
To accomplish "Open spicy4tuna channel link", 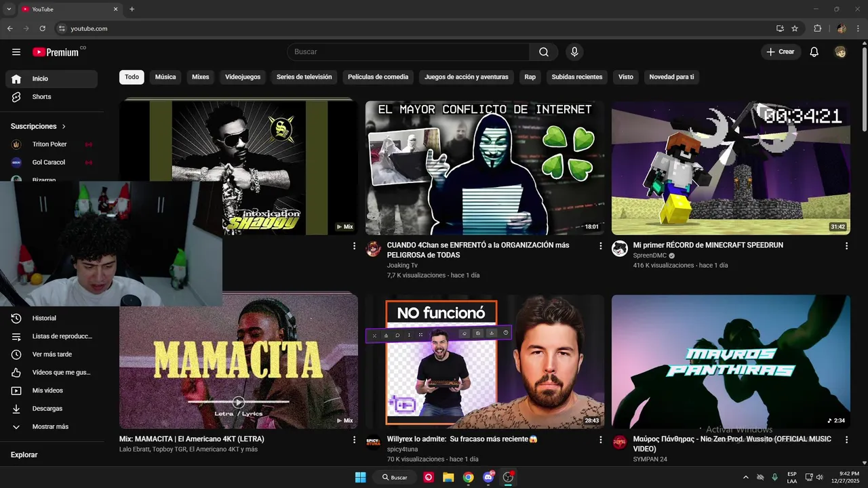I will click(x=402, y=449).
